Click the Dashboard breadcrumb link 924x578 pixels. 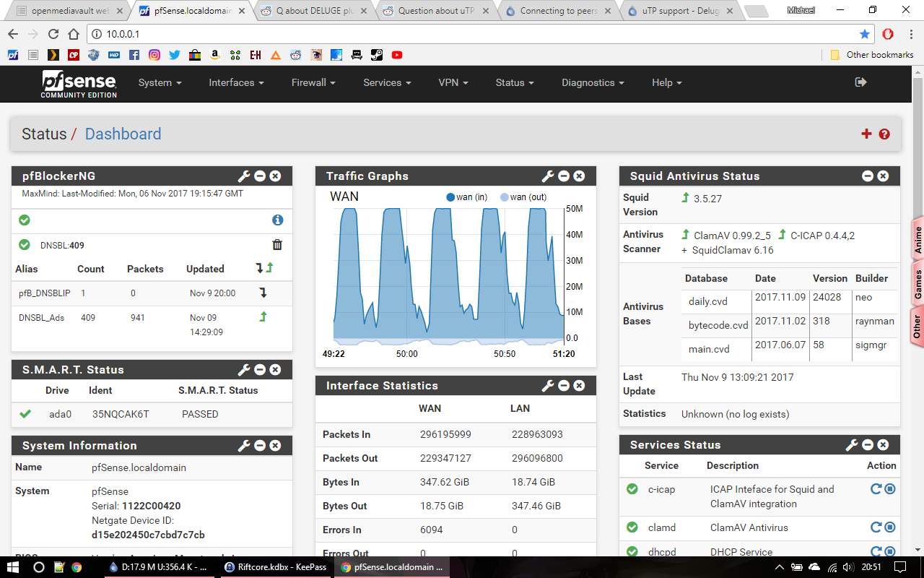point(123,134)
